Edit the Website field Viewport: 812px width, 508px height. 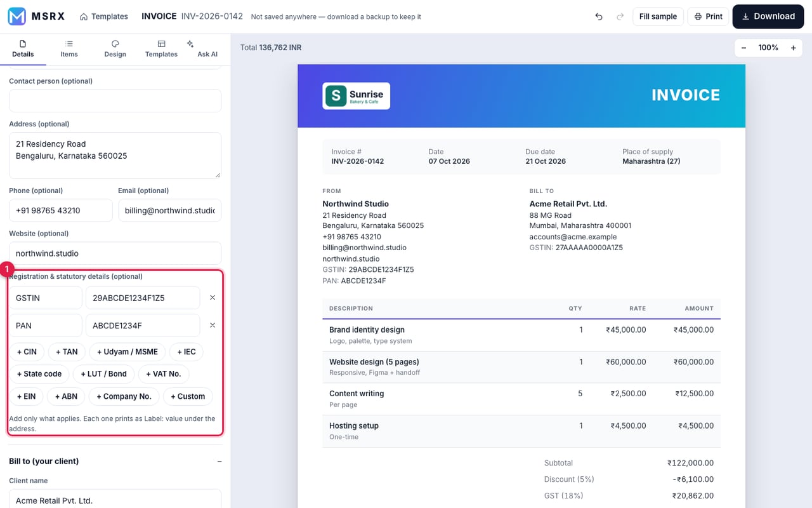115,253
